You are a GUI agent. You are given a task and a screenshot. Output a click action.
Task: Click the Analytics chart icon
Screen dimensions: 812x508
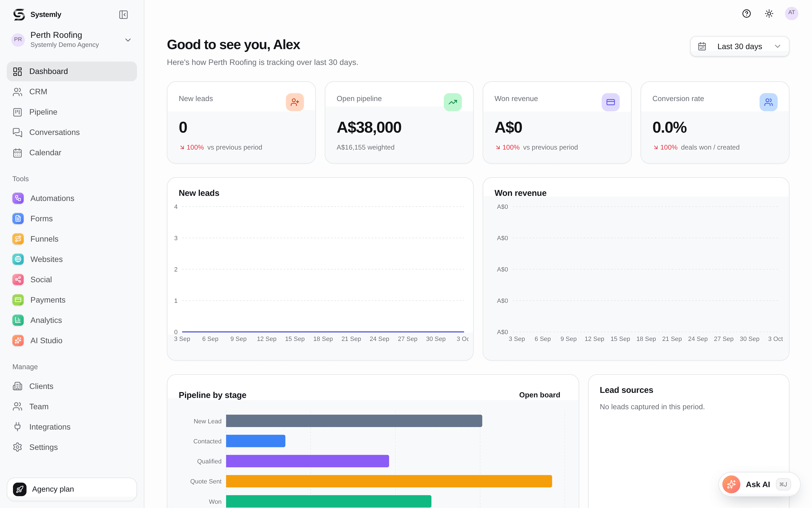click(x=18, y=320)
